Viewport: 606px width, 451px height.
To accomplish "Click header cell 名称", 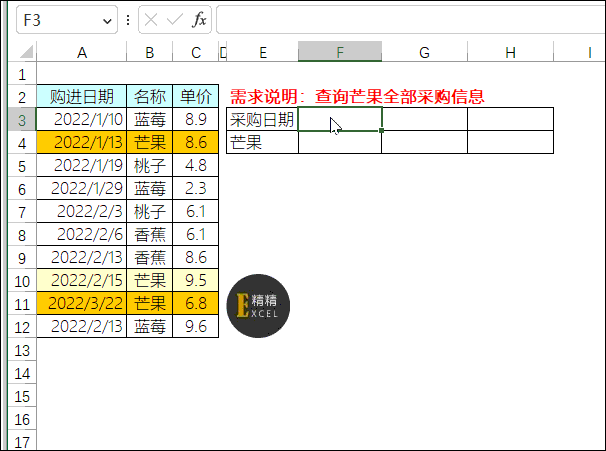I will click(x=150, y=96).
